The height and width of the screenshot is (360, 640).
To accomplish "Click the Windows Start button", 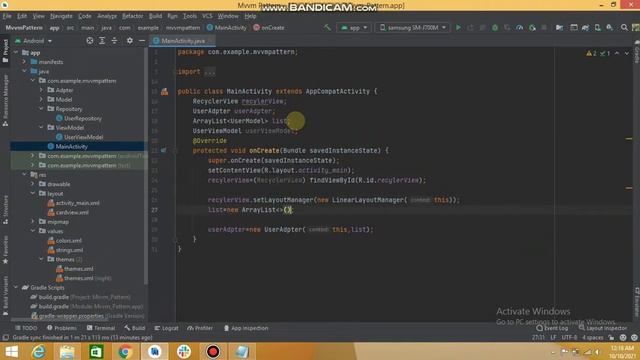I will pyautogui.click(x=11, y=351).
